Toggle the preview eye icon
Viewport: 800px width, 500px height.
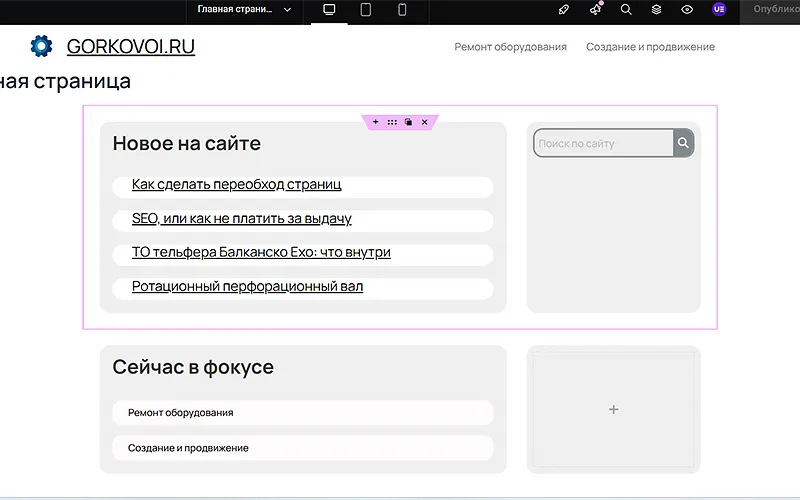point(687,10)
